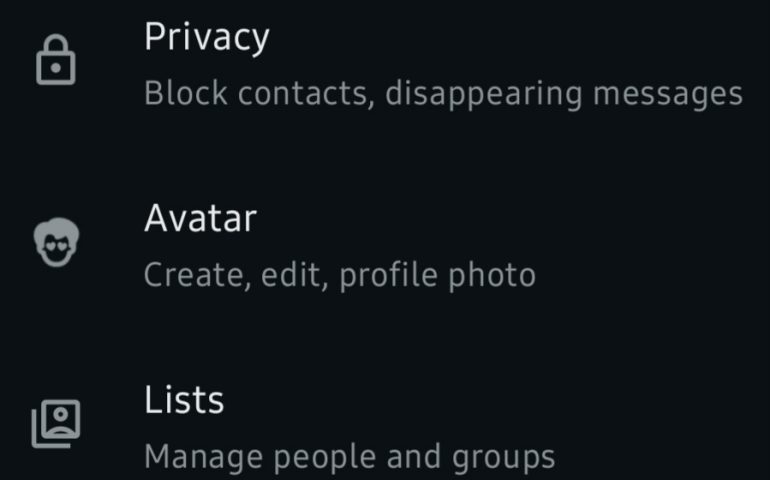This screenshot has height=480, width=770.
Task: Select the Privacy title text
Action: pyautogui.click(x=206, y=37)
